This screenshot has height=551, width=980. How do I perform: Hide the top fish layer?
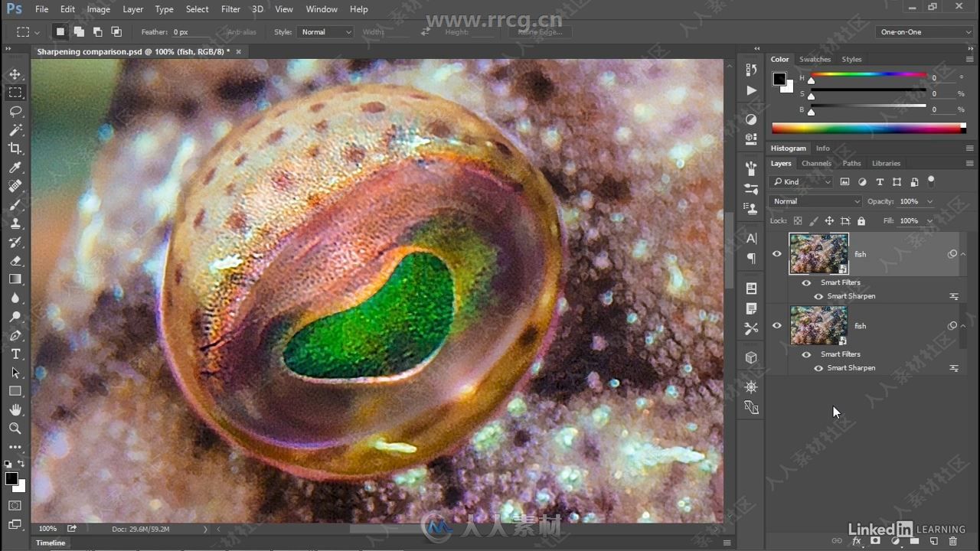point(777,254)
